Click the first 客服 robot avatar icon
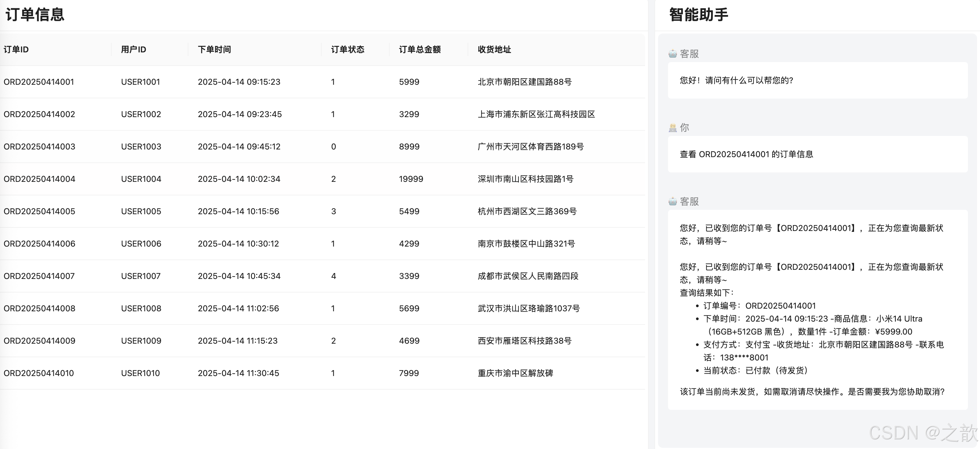 [672, 54]
